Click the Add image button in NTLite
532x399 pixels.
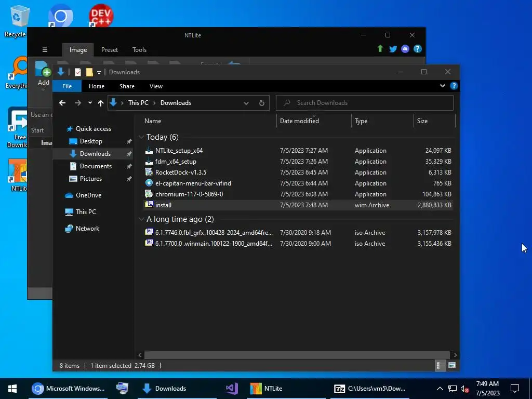(x=43, y=75)
